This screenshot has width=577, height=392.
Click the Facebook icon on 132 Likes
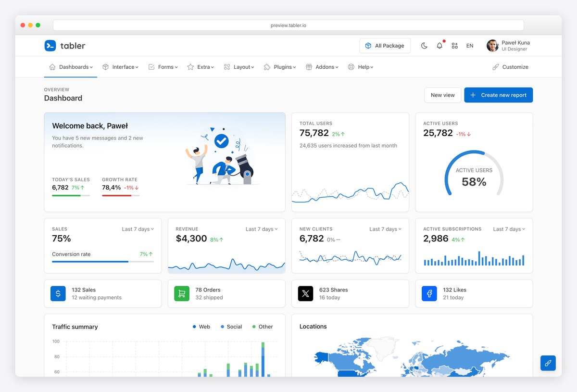429,293
